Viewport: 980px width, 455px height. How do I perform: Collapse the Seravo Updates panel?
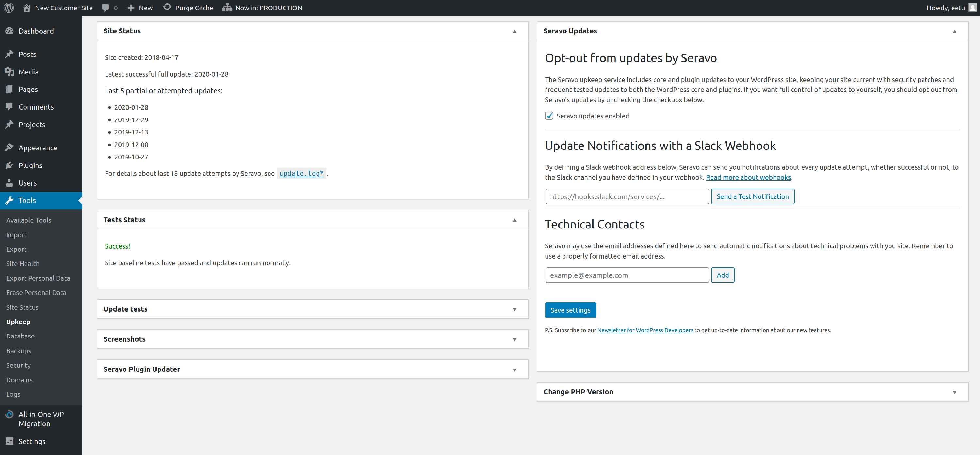[954, 31]
